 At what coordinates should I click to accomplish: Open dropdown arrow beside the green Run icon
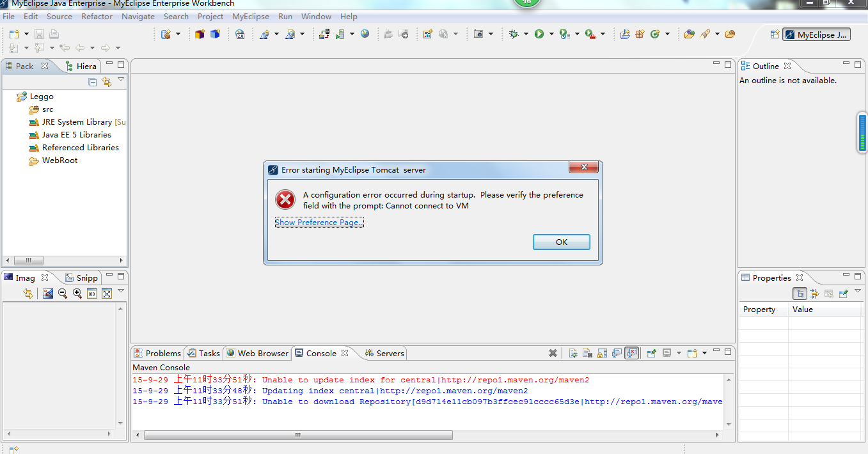click(551, 34)
